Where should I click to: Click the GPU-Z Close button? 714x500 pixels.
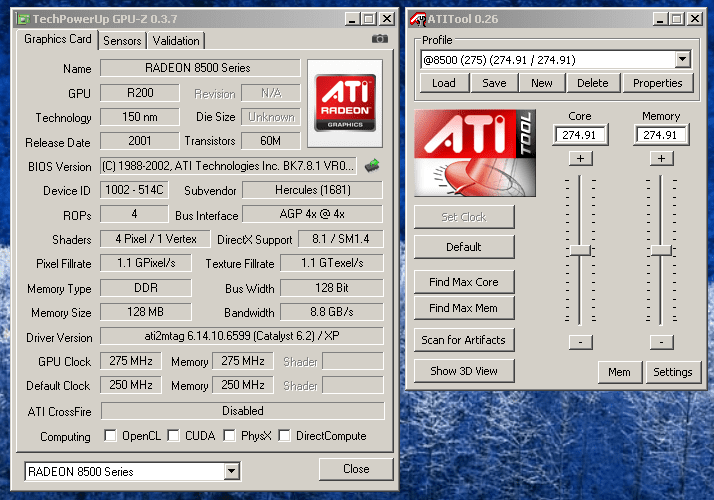[356, 469]
